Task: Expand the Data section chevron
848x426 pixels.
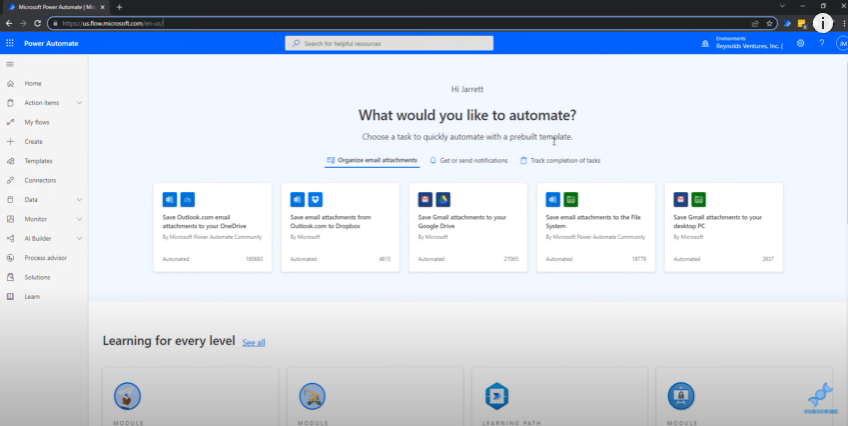Action: coord(79,199)
